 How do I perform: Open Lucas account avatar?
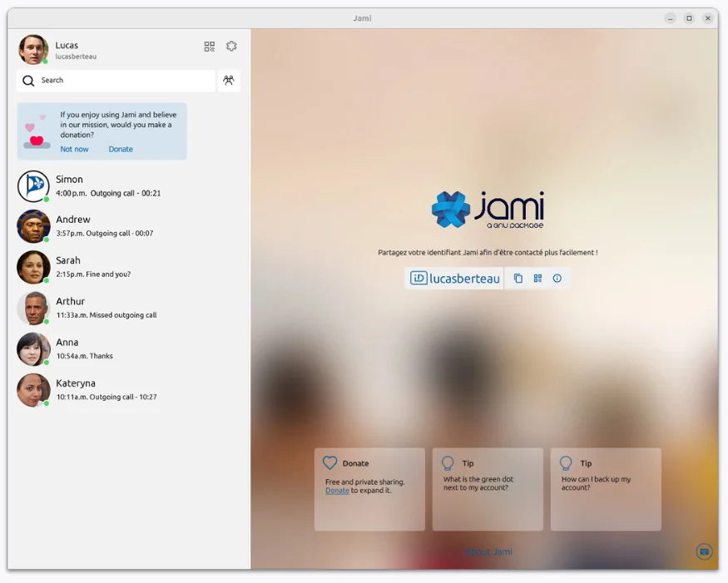coord(33,49)
